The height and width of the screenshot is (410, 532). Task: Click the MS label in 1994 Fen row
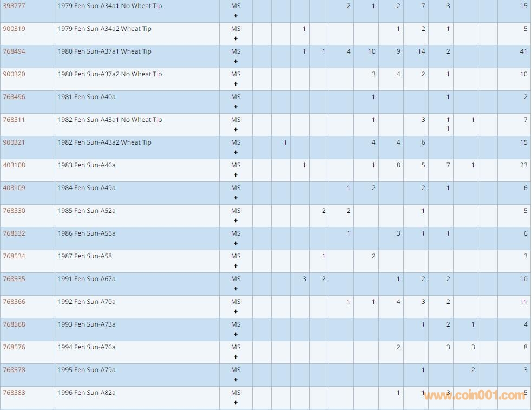[x=235, y=347]
